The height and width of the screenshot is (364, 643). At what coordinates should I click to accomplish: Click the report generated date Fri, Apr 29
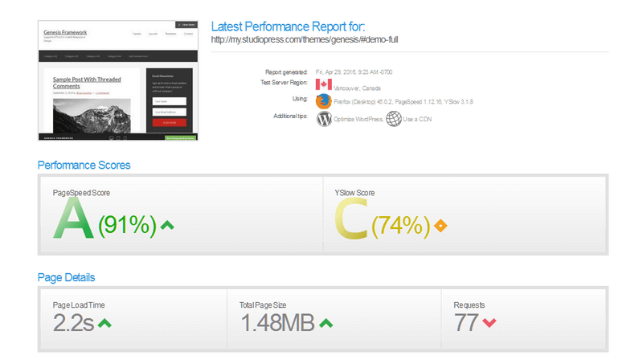click(x=354, y=72)
